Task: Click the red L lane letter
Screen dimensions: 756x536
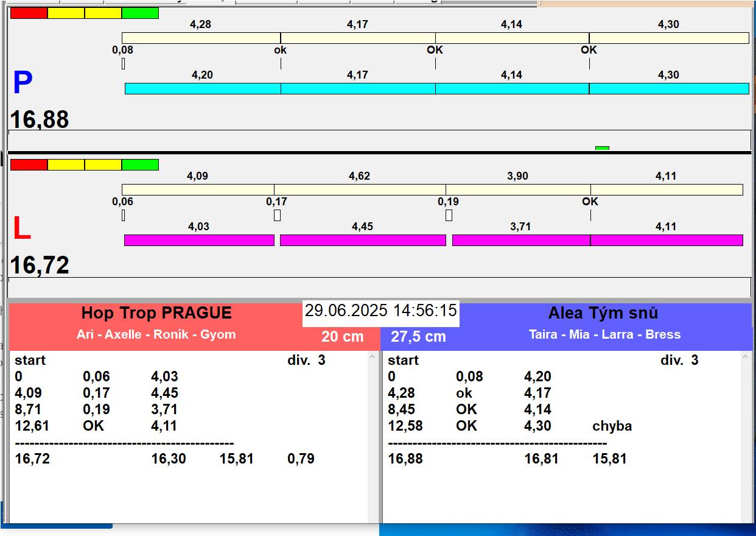Action: coord(22,229)
